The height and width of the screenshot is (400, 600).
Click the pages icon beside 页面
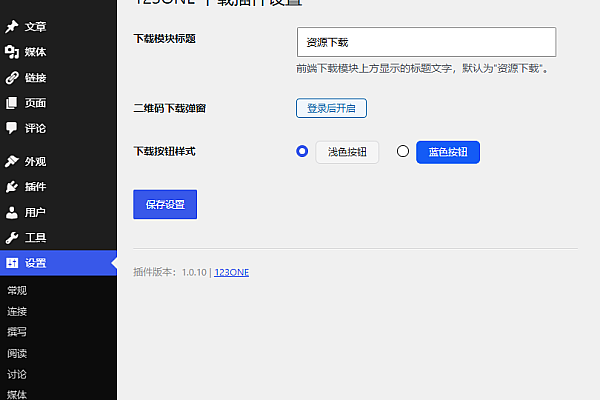click(12, 103)
